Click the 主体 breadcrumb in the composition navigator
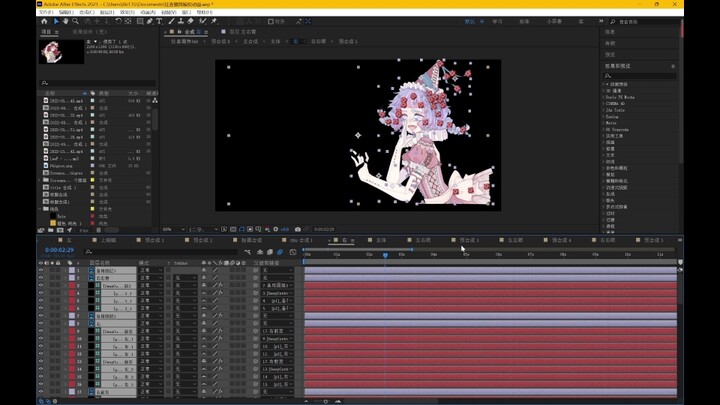720x405 pixels. (x=276, y=41)
